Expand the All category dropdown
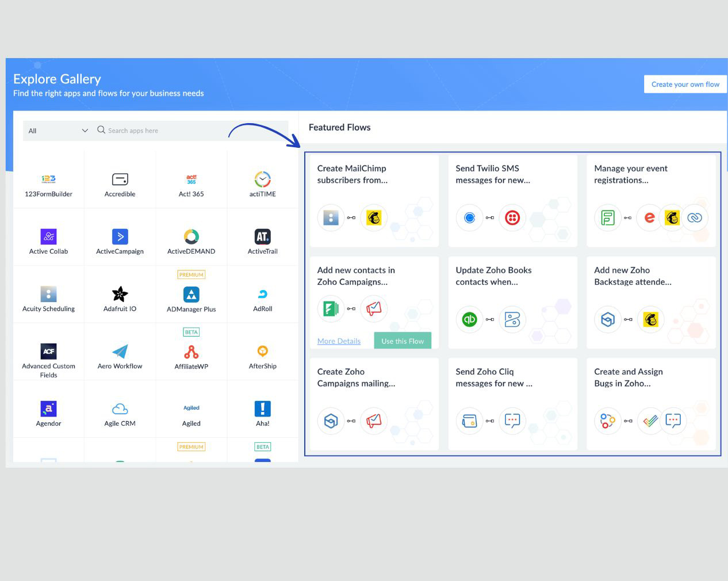 pos(58,131)
